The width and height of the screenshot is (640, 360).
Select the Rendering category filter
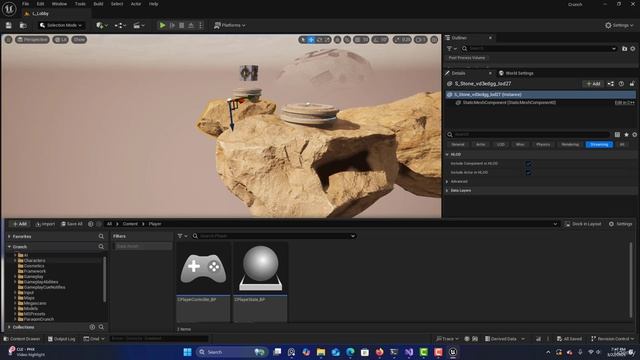tap(569, 144)
